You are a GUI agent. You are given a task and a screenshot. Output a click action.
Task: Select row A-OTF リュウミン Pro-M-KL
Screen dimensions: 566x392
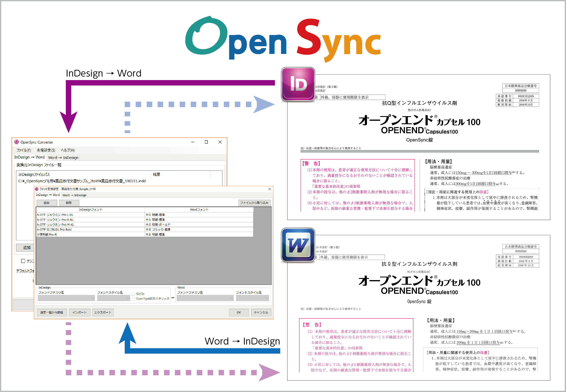coord(90,225)
